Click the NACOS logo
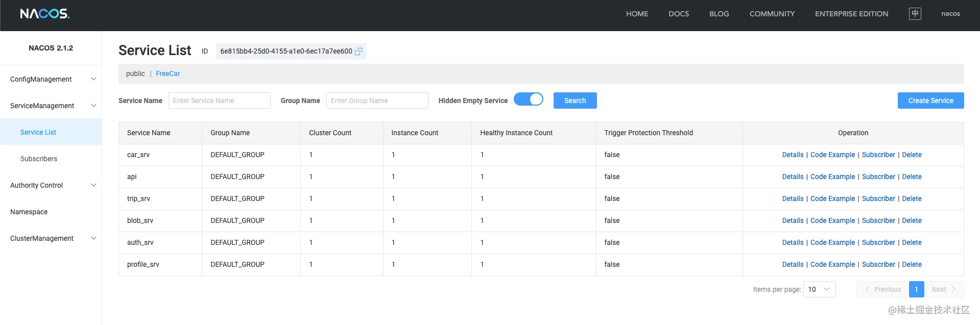980x325 pixels. pyautogui.click(x=44, y=14)
